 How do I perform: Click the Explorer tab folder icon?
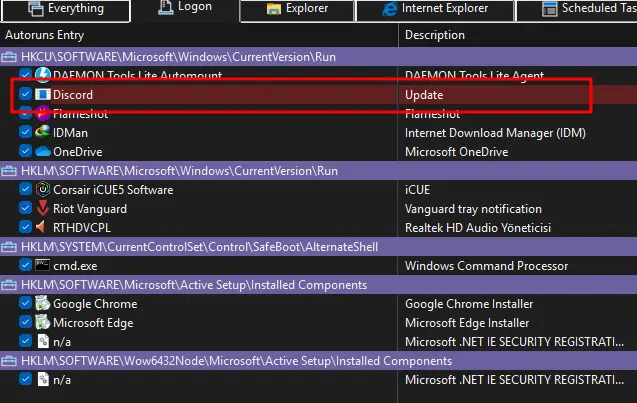coord(274,9)
